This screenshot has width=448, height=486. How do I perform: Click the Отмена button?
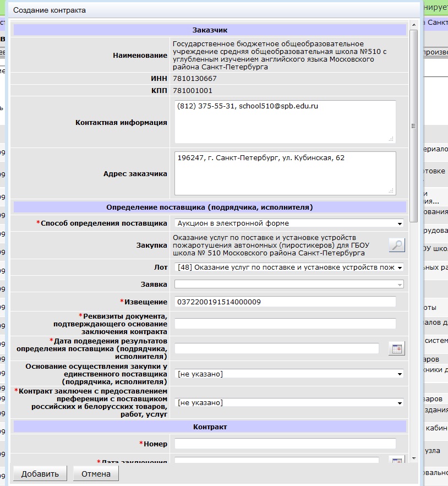click(96, 474)
